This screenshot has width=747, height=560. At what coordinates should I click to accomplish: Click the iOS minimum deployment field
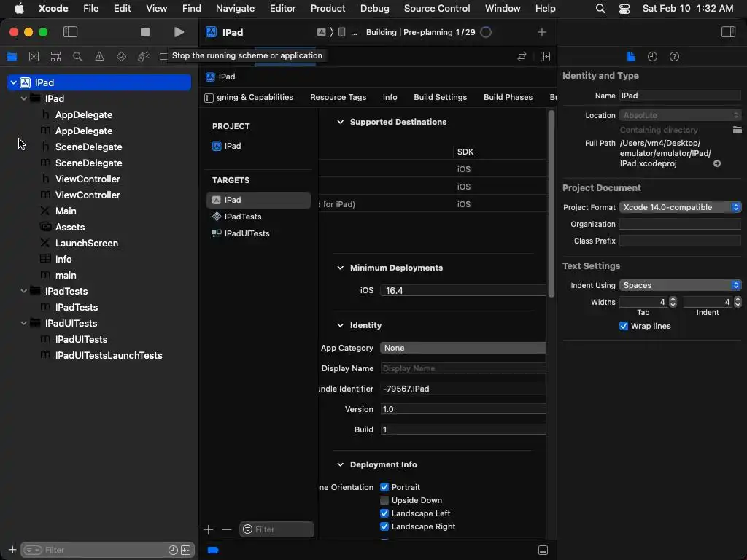(463, 290)
